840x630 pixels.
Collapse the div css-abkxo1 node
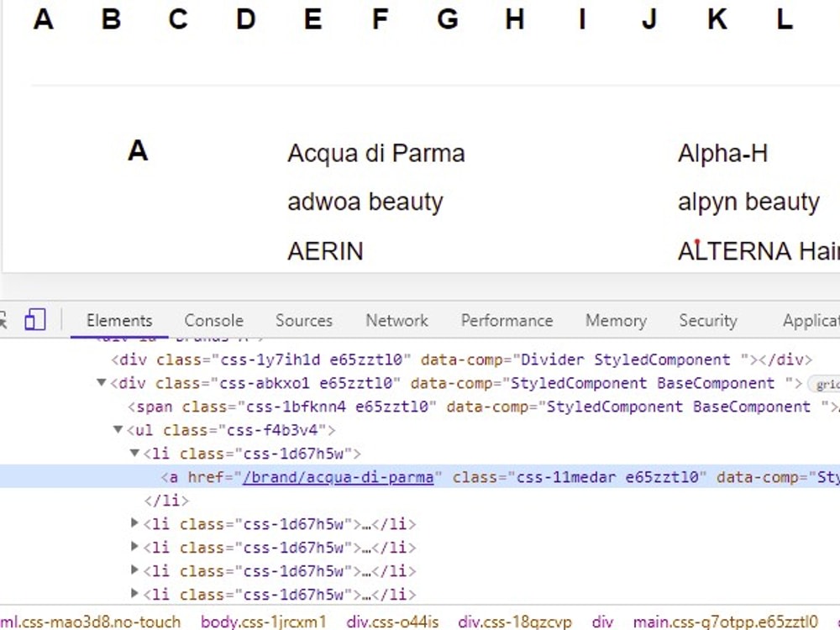coord(101,382)
